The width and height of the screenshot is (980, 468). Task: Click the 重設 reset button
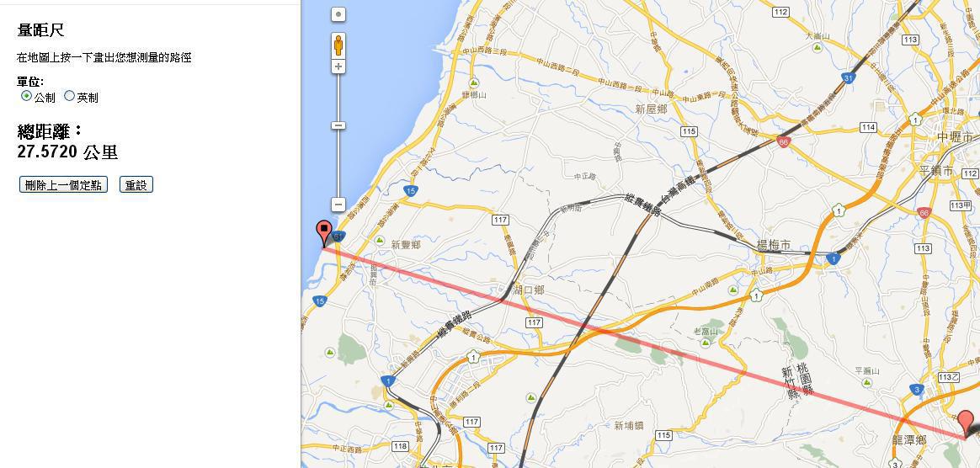136,185
